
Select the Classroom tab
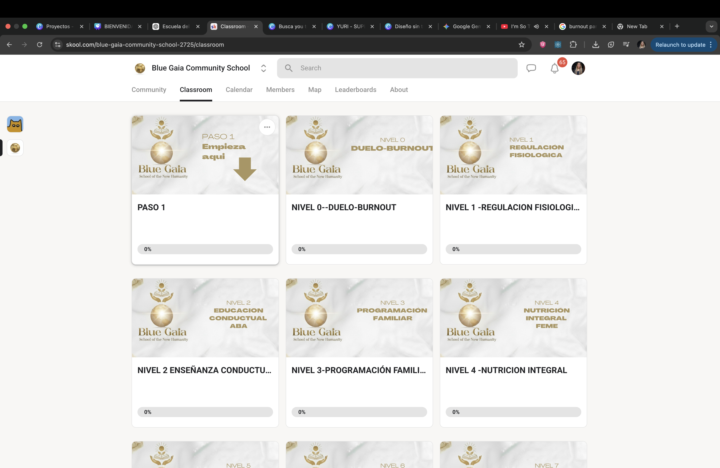pos(196,90)
